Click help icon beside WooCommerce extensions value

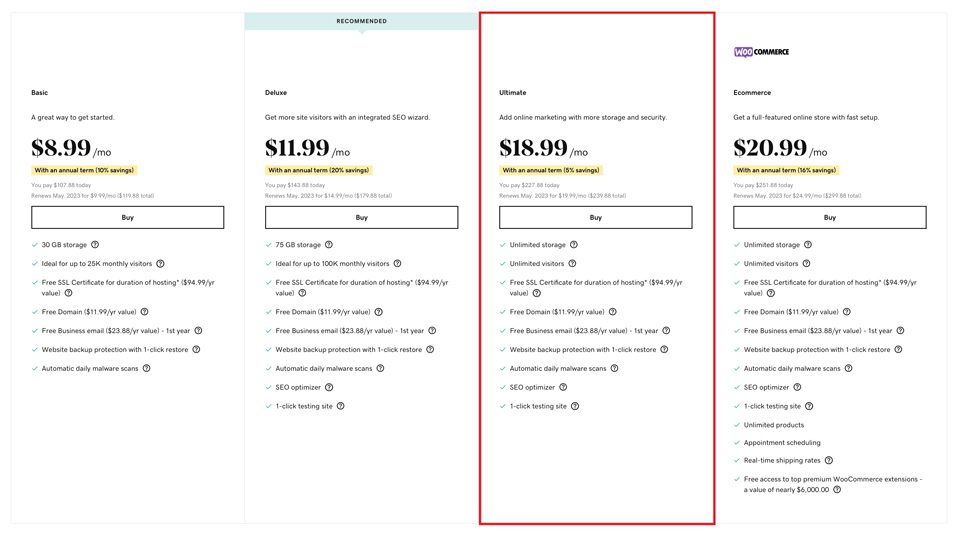click(x=837, y=489)
